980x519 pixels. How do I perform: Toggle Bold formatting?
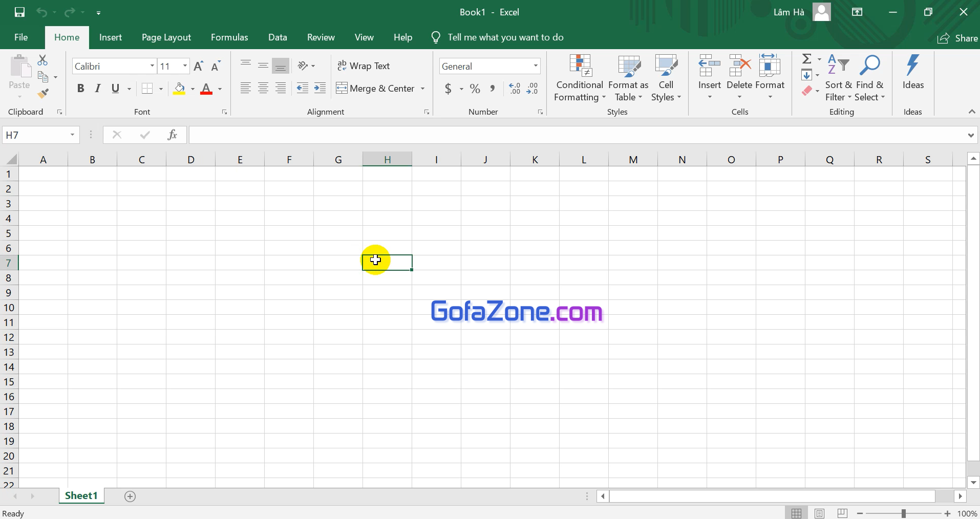(x=80, y=89)
